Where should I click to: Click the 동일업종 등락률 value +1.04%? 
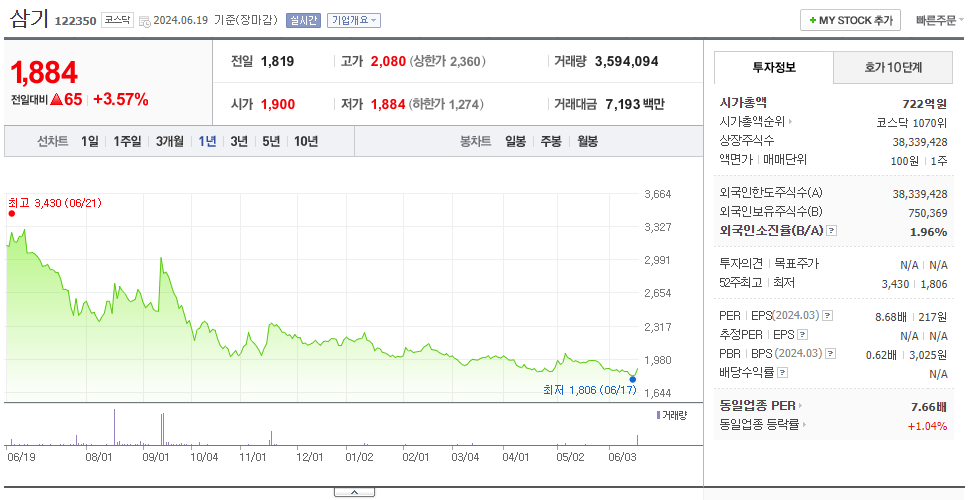(x=927, y=425)
